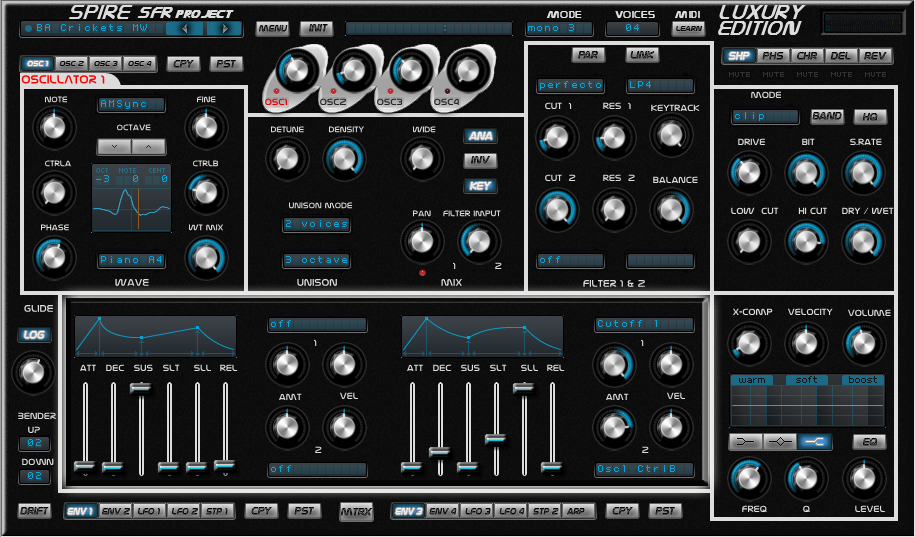Switch to the ARP tab
This screenshot has width=915, height=537.
point(576,511)
